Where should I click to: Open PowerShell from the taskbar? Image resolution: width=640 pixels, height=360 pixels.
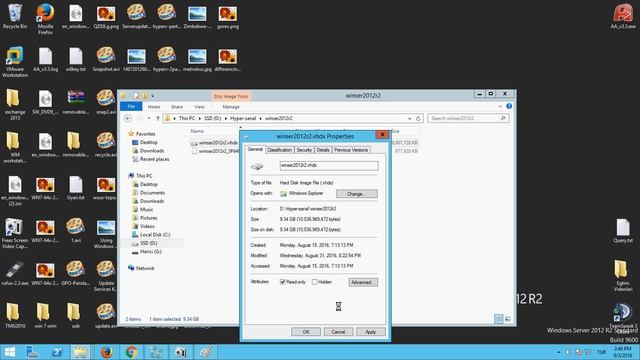[57, 352]
